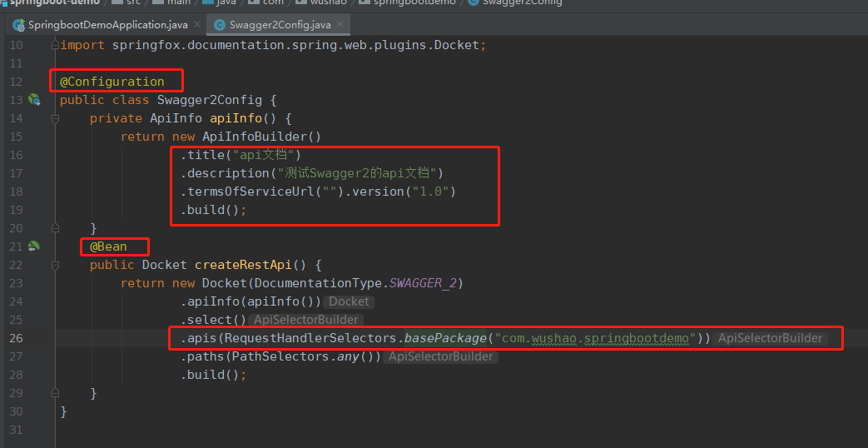Click the bean navigation gutter icon on line 21
The width and height of the screenshot is (868, 448).
[x=34, y=246]
